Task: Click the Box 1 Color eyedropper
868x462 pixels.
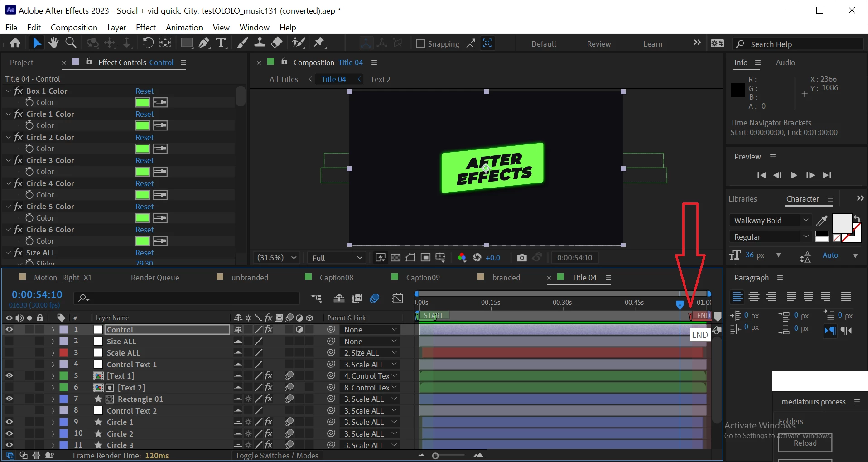Action: [161, 102]
